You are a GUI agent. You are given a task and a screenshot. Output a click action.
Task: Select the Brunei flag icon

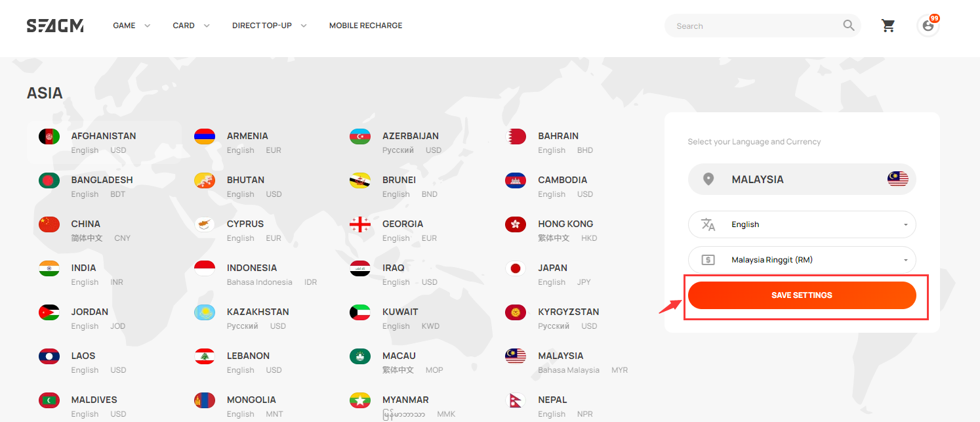(x=360, y=180)
